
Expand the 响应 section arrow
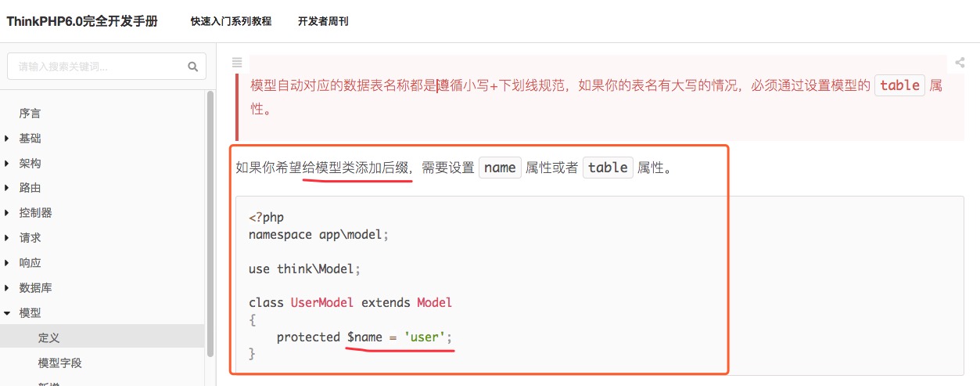tap(7, 263)
